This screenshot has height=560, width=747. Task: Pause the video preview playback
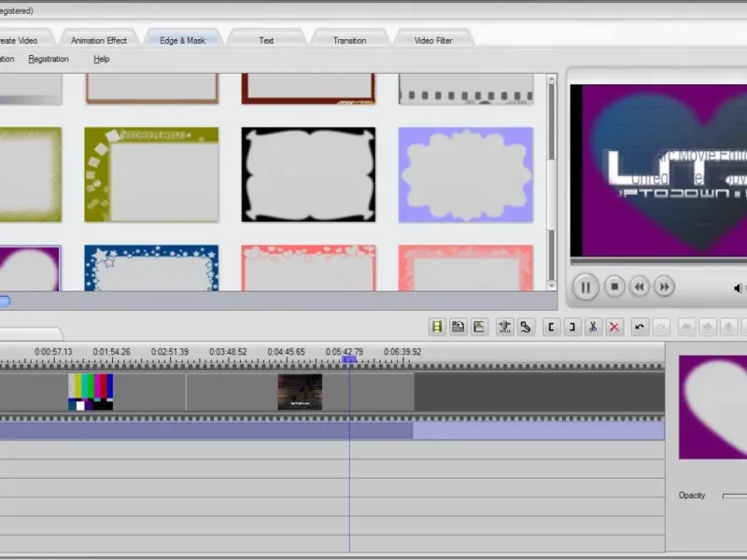coord(585,287)
